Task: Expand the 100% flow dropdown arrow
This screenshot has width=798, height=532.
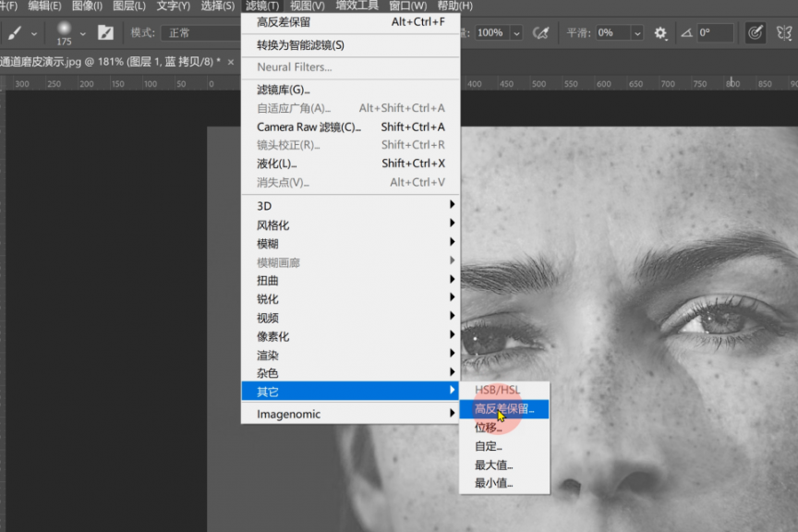Action: point(516,32)
